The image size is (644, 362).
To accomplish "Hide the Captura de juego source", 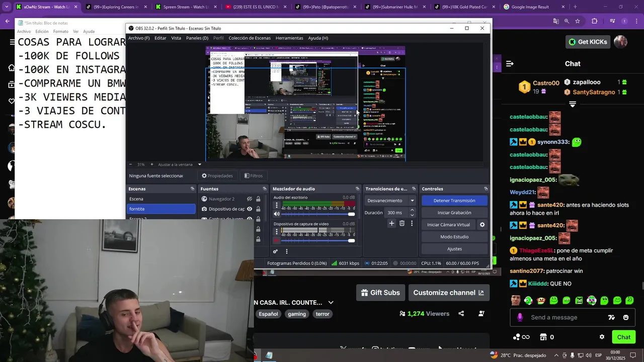I will (250, 219).
